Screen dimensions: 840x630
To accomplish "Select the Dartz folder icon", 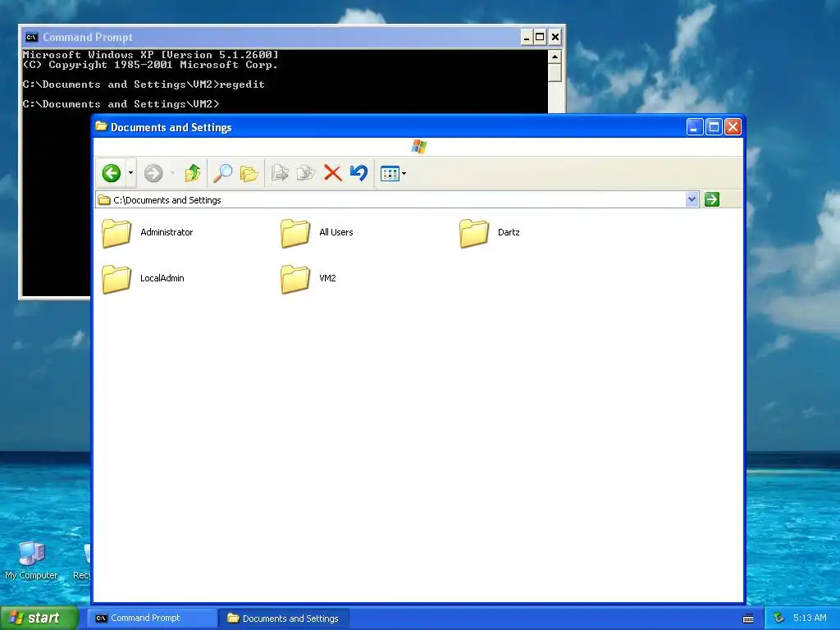I will [x=474, y=233].
